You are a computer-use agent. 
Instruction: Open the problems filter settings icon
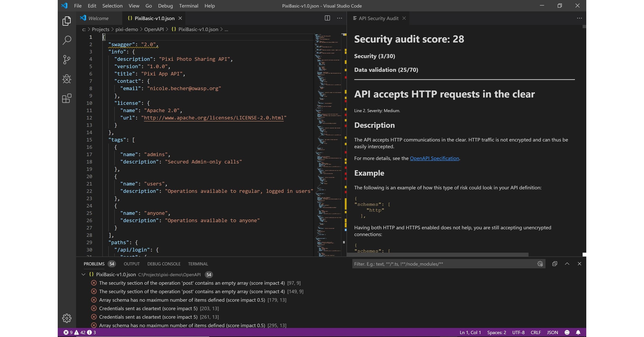click(540, 264)
